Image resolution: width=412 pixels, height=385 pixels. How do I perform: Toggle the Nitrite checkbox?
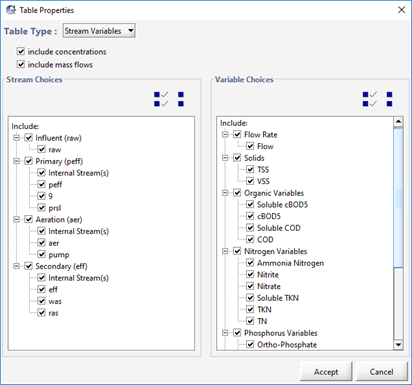point(250,274)
